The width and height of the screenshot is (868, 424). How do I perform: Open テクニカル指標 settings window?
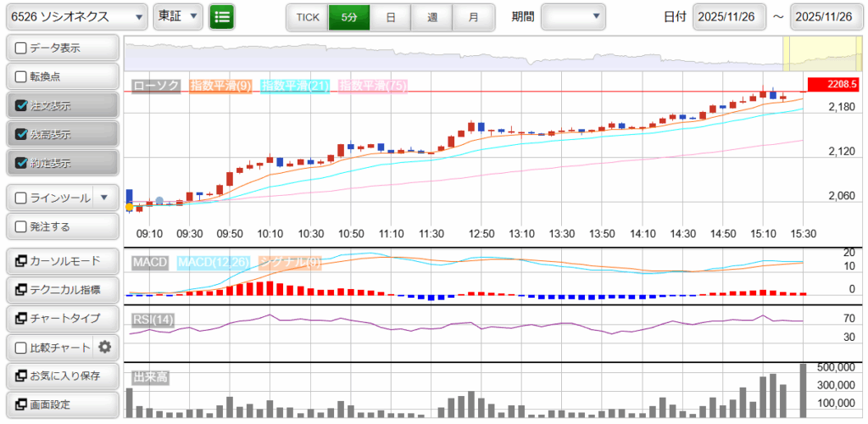pos(62,289)
